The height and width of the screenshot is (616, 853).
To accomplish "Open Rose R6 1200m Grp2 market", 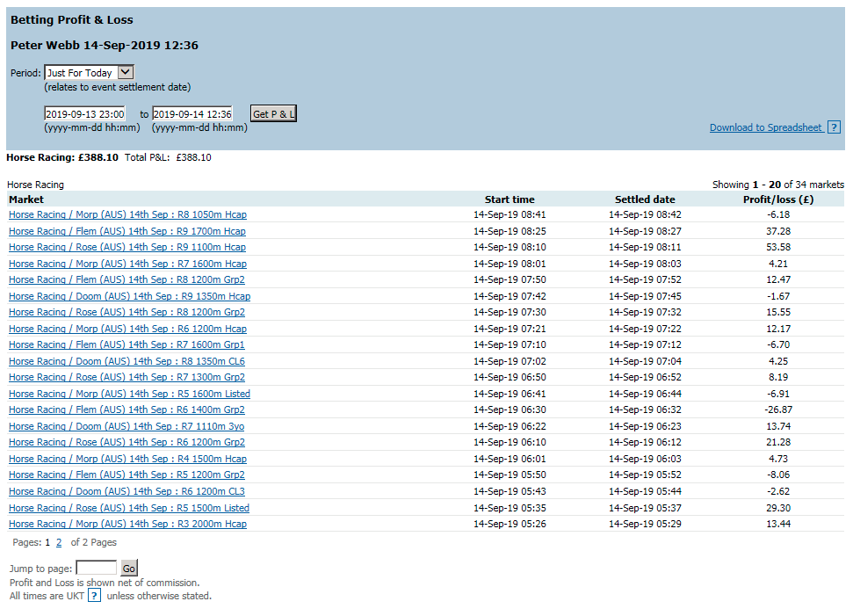I will pyautogui.click(x=127, y=442).
